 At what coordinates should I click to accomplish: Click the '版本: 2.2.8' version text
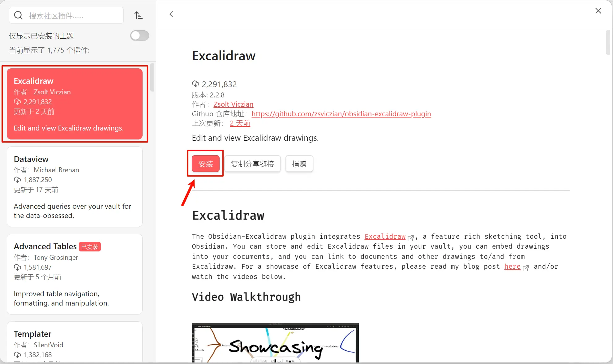coord(208,95)
